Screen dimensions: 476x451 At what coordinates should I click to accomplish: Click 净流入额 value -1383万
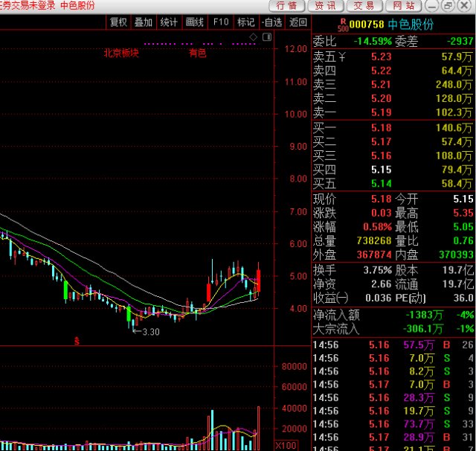[x=425, y=315]
